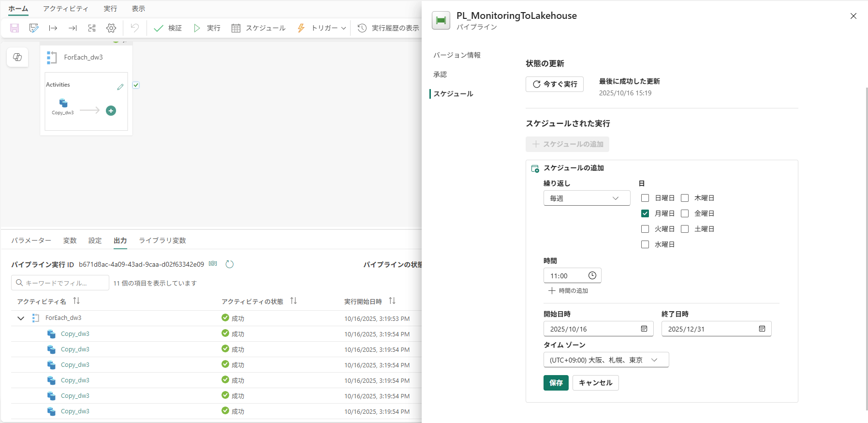Show run history via 実行履歴の表示
The height and width of the screenshot is (423, 868).
(x=388, y=28)
